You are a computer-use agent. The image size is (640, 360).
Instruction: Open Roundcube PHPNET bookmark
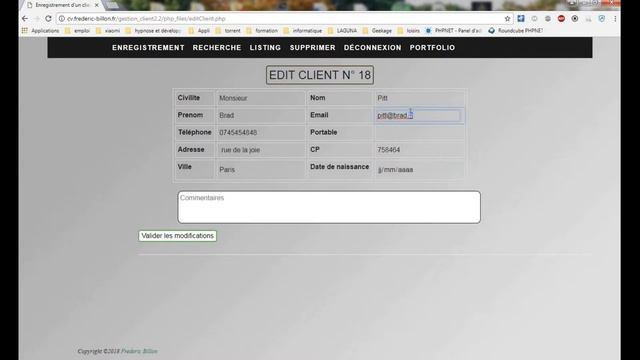click(x=516, y=31)
